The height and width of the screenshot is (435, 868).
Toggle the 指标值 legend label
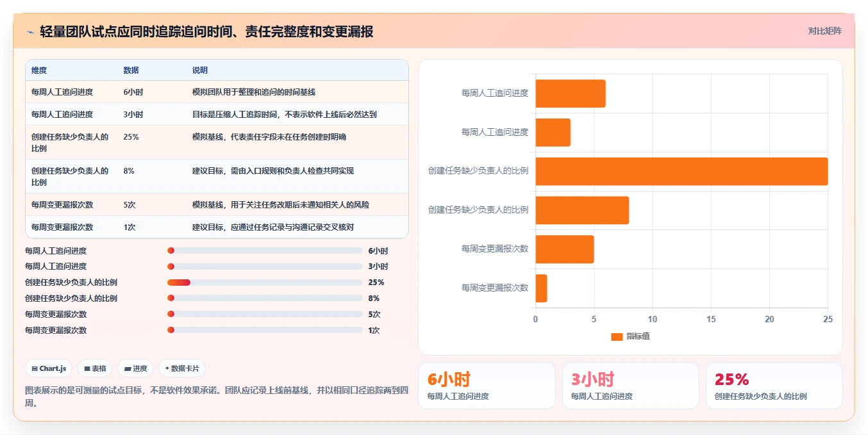click(638, 337)
